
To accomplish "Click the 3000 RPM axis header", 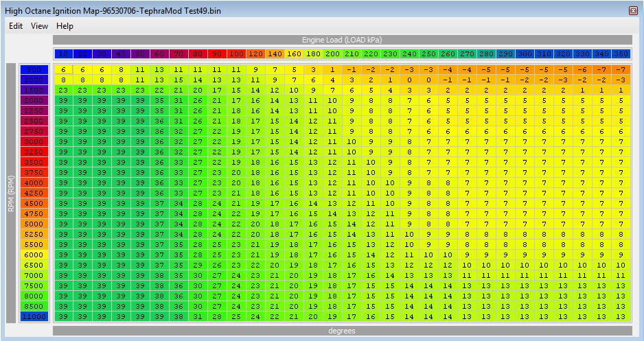I will 34,141.
